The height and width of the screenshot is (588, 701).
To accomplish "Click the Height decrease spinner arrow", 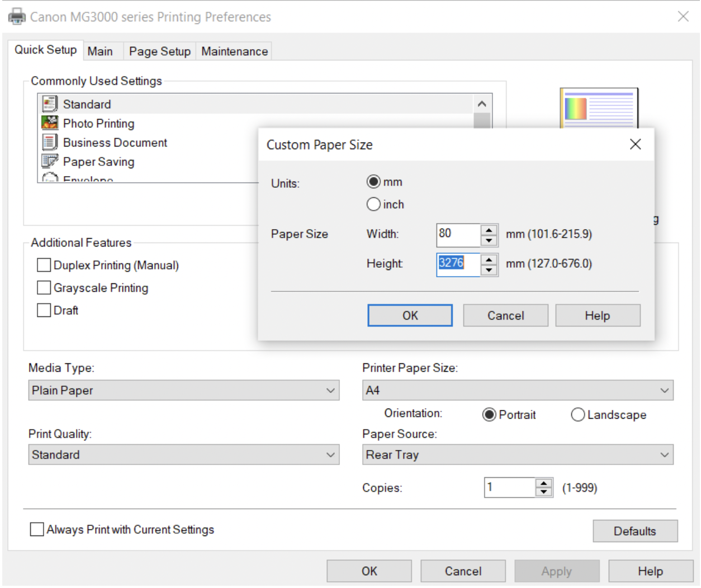I will [489, 270].
